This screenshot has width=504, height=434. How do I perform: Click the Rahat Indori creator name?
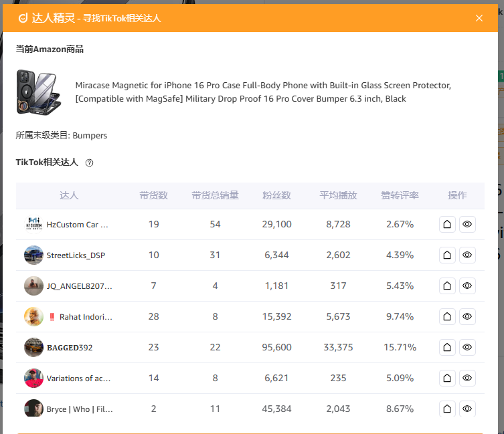coord(86,317)
